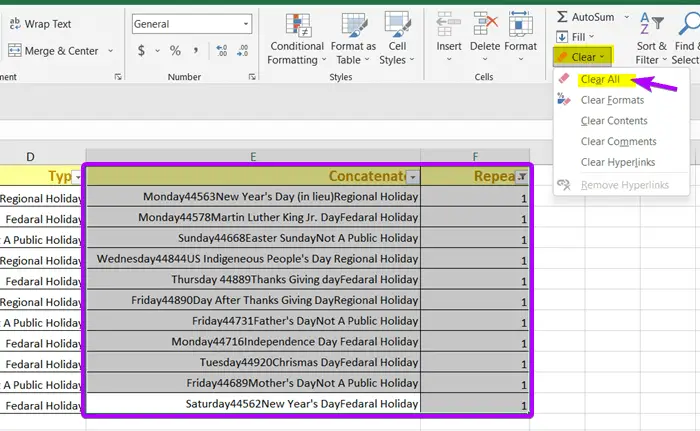Image resolution: width=700 pixels, height=431 pixels.
Task: Expand the Merge & Center dropdown arrow
Action: (110, 51)
